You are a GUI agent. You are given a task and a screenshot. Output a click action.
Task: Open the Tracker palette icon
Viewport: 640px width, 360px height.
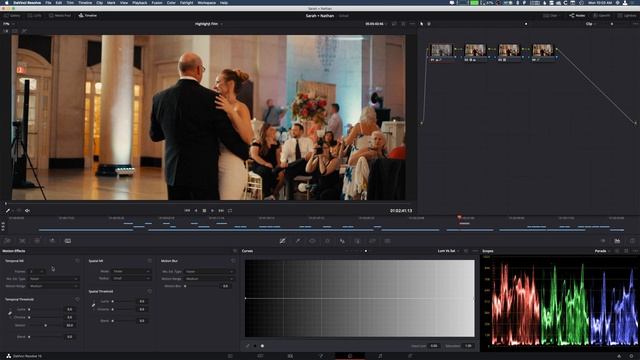(327, 241)
